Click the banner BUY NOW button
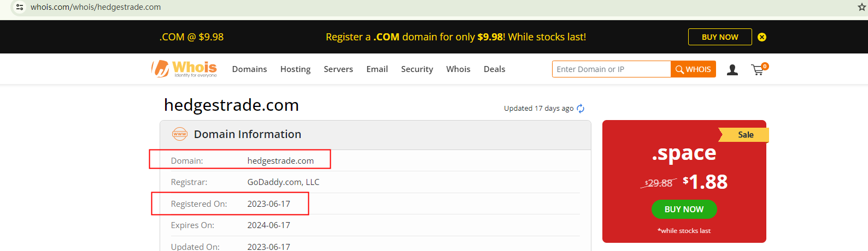This screenshot has height=251, width=868. (x=720, y=37)
